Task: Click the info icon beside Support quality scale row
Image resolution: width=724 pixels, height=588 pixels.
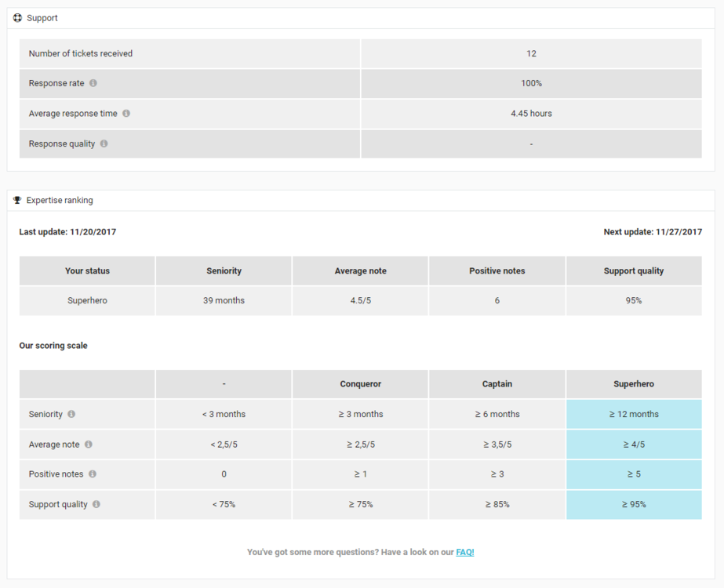Action: [96, 504]
